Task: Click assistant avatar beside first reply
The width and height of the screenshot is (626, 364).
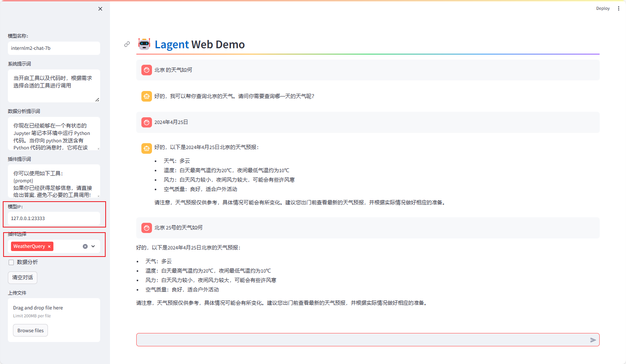Action: click(146, 96)
